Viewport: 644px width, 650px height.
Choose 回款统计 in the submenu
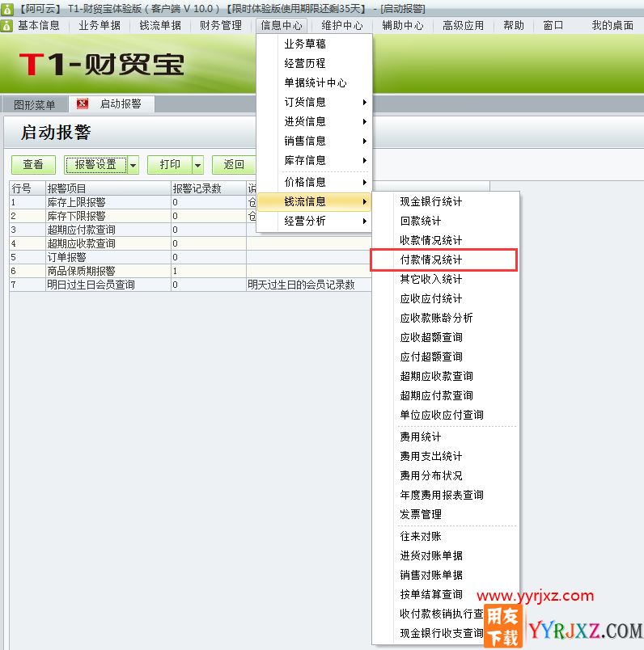coord(445,221)
